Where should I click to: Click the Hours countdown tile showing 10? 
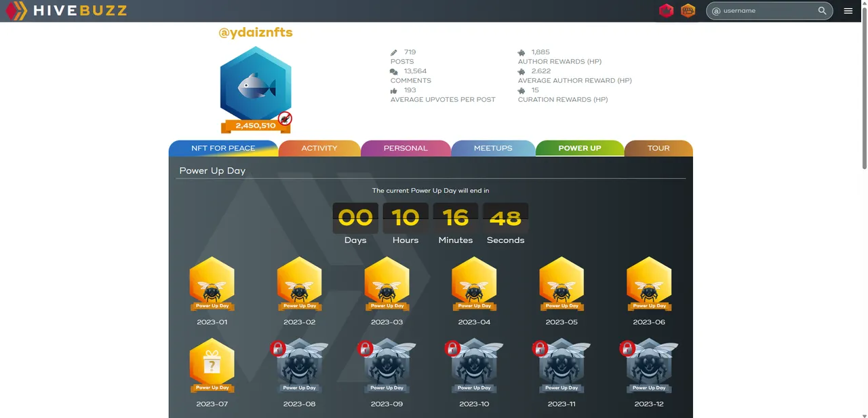coord(406,218)
